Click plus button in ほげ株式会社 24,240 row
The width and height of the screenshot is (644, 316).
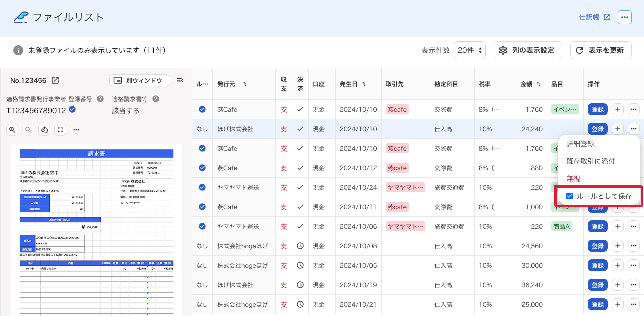[618, 129]
